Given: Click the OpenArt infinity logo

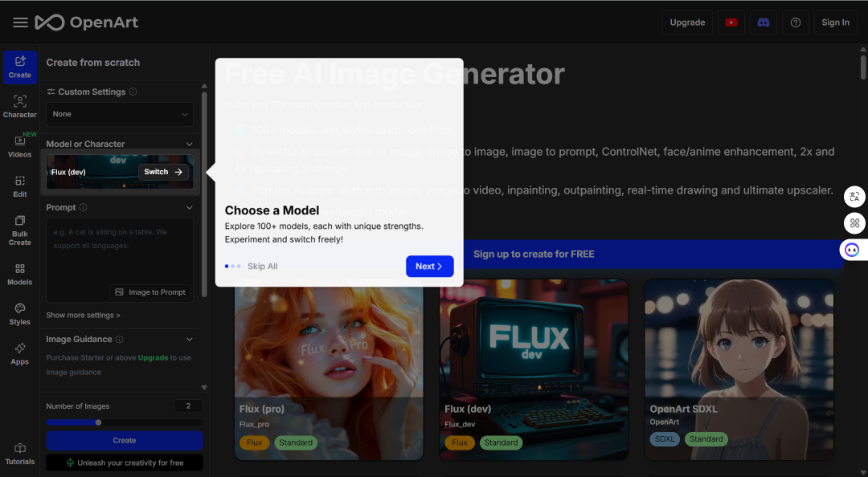Looking at the screenshot, I should point(49,22).
